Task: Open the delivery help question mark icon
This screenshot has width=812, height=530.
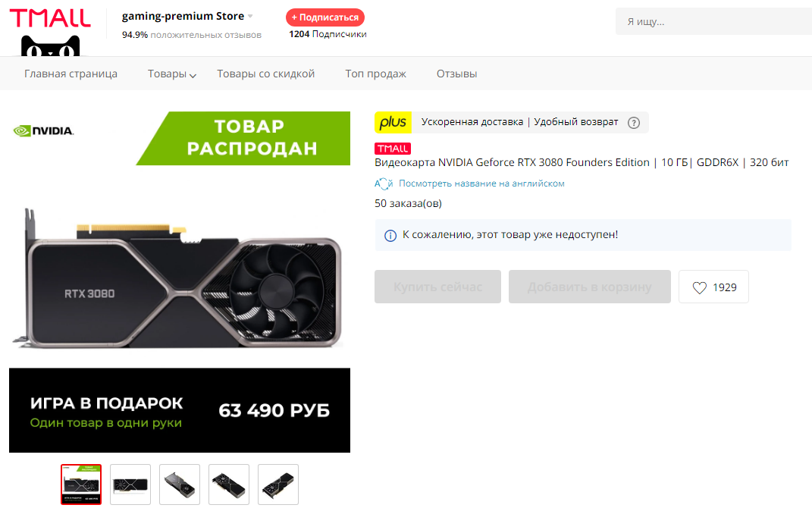Action: point(635,123)
